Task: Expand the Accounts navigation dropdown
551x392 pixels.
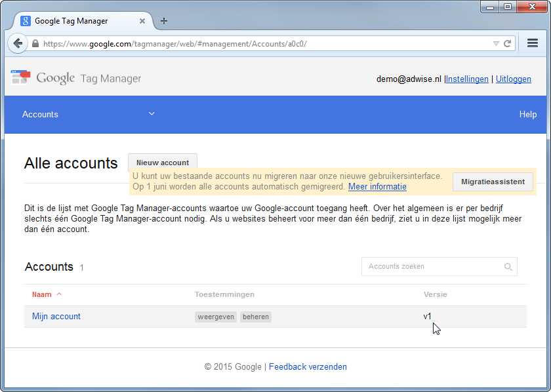Action: [152, 113]
